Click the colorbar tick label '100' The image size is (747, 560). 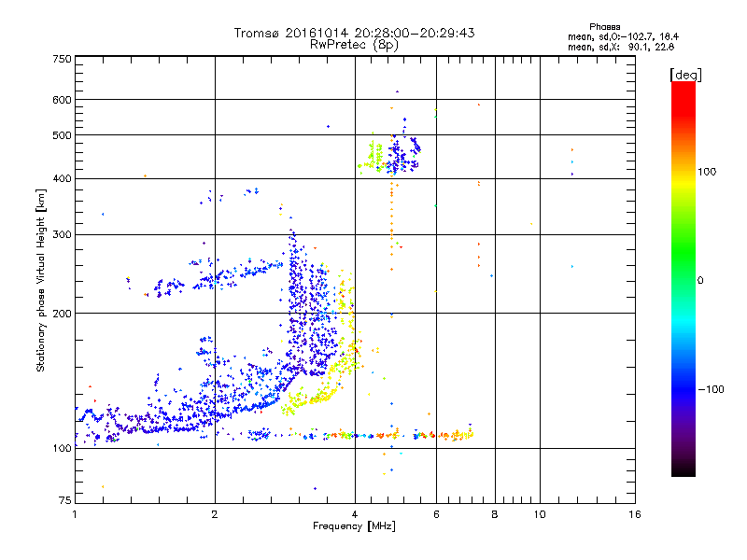point(707,172)
